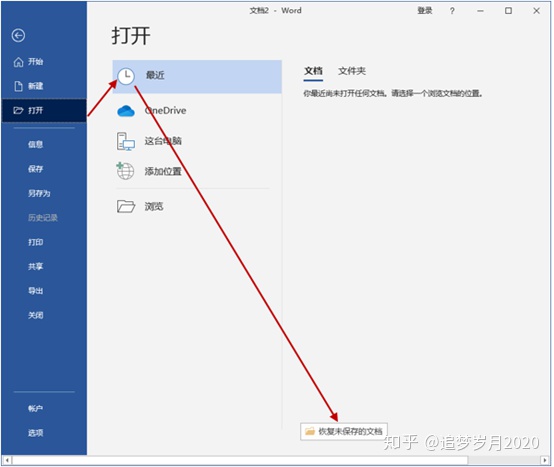
Task: Click the horizontal scrollbar right arrow
Action: 545,460
